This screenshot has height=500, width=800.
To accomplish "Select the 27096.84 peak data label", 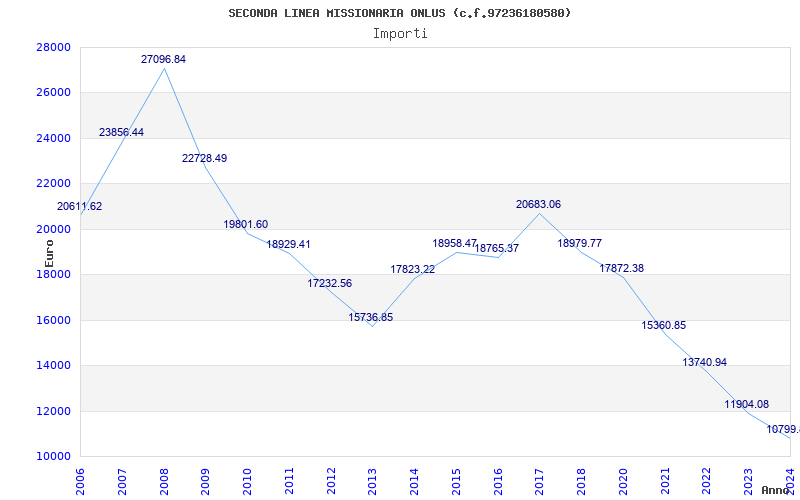I will pyautogui.click(x=163, y=59).
